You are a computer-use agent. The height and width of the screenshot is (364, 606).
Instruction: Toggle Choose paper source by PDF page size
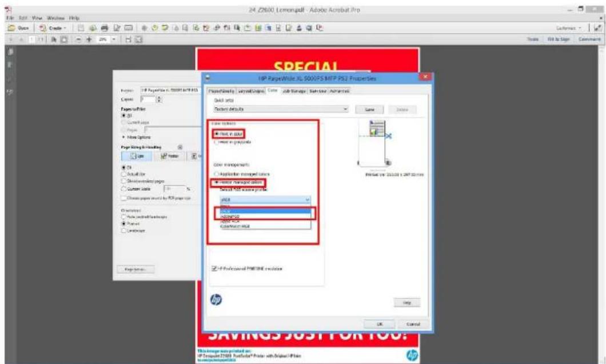pos(124,198)
